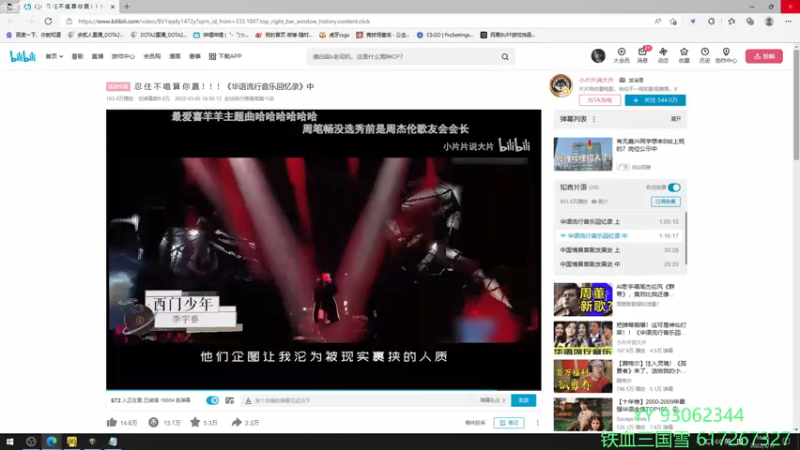The width and height of the screenshot is (800, 450).
Task: Open the Edge icon in taskbar
Action: [x=52, y=442]
